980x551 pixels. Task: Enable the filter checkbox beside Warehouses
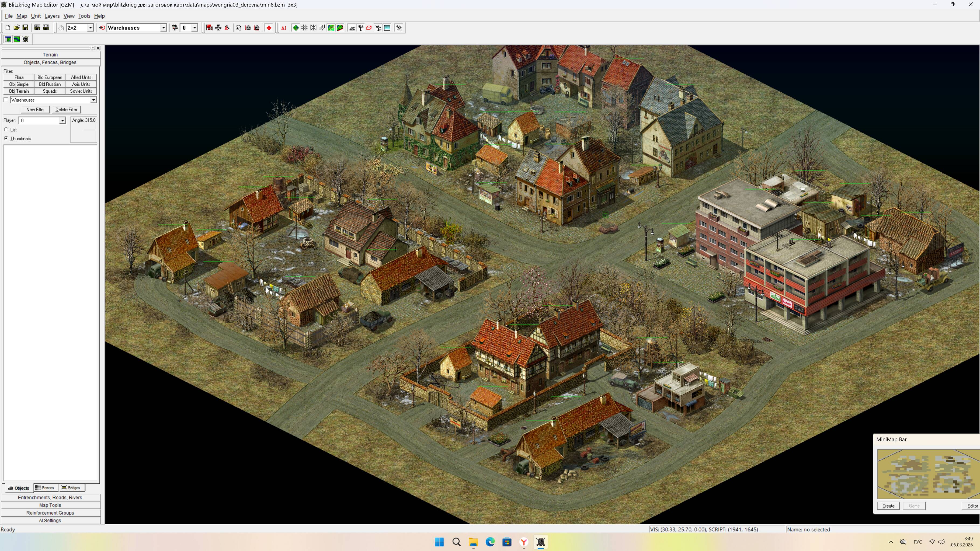click(x=6, y=100)
